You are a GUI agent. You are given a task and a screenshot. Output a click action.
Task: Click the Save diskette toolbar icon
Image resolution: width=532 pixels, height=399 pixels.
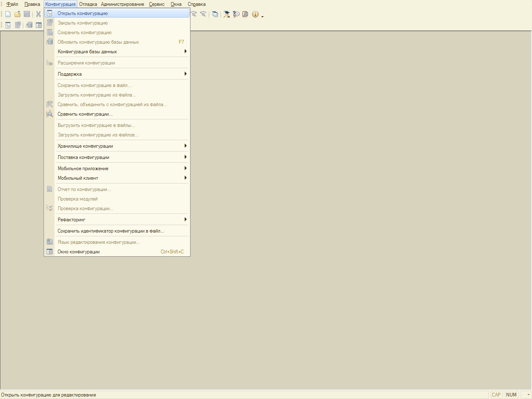tap(27, 14)
